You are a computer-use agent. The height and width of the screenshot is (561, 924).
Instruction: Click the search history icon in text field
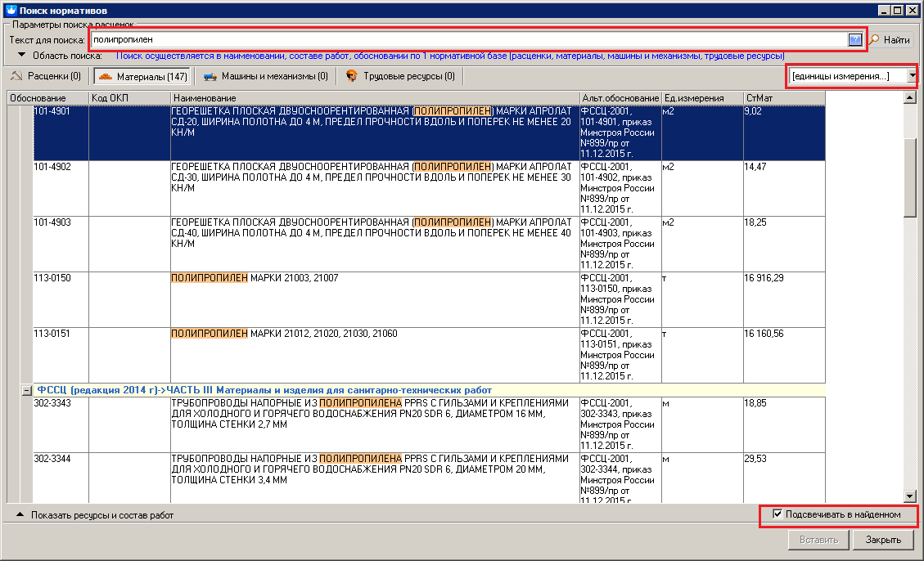point(855,39)
